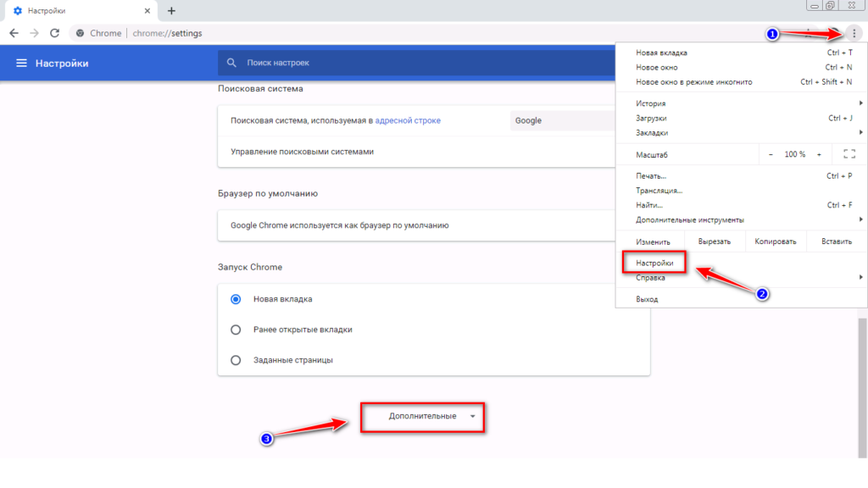Select Ранее открытые вкладки radio option
The image size is (868, 488).
click(236, 330)
